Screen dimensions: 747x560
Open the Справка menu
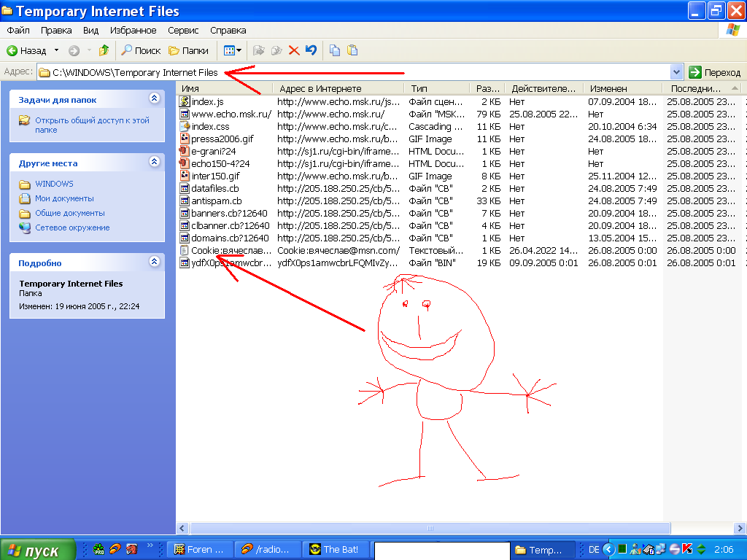point(228,31)
